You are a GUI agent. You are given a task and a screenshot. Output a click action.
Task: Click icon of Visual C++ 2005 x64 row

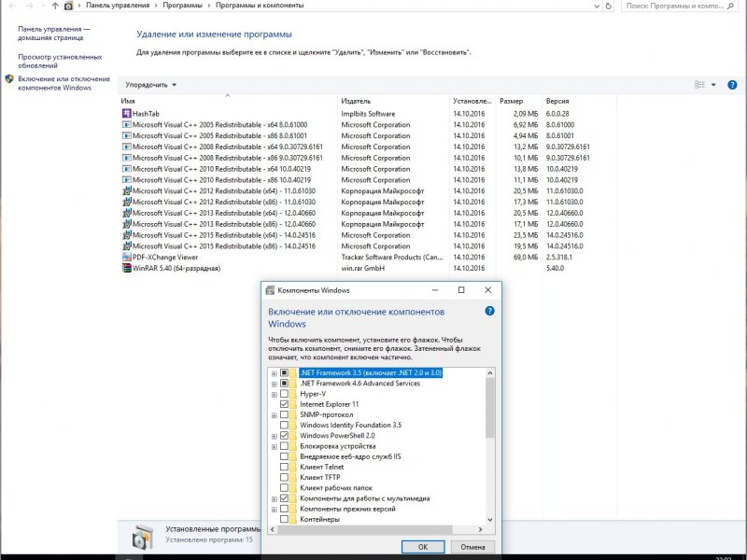click(126, 124)
